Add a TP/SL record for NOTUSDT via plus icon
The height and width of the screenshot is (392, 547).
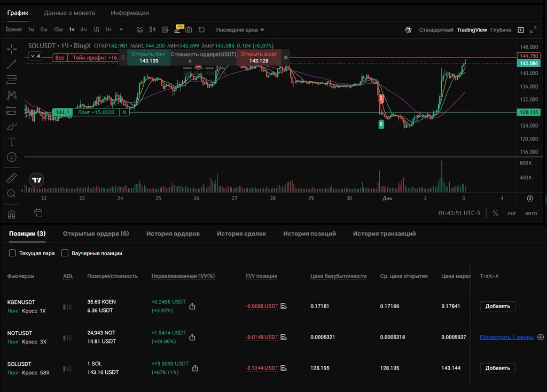click(541, 337)
